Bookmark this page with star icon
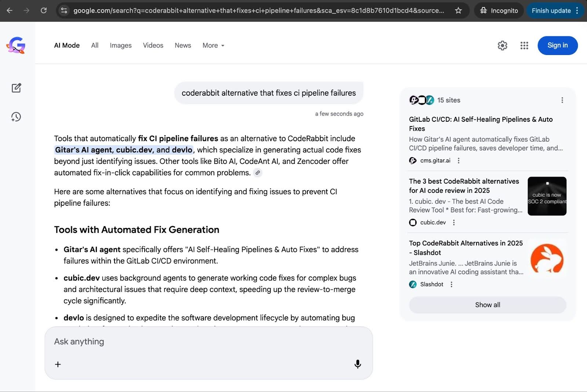 [x=458, y=11]
